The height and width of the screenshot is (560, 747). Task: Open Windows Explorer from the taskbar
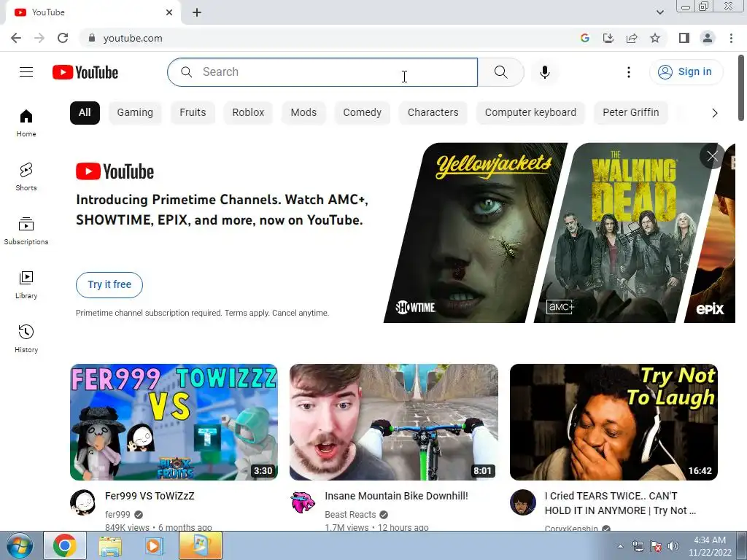click(x=110, y=546)
